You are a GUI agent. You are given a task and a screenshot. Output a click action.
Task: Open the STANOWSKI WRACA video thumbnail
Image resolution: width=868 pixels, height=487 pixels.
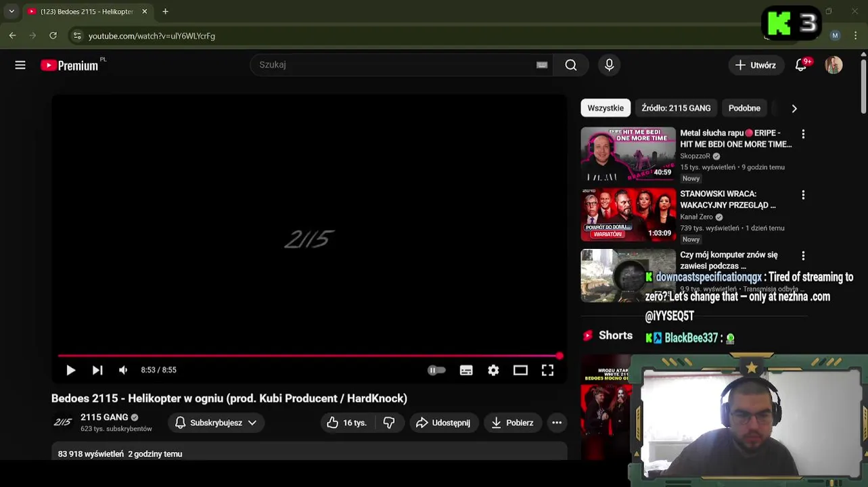[x=628, y=214]
